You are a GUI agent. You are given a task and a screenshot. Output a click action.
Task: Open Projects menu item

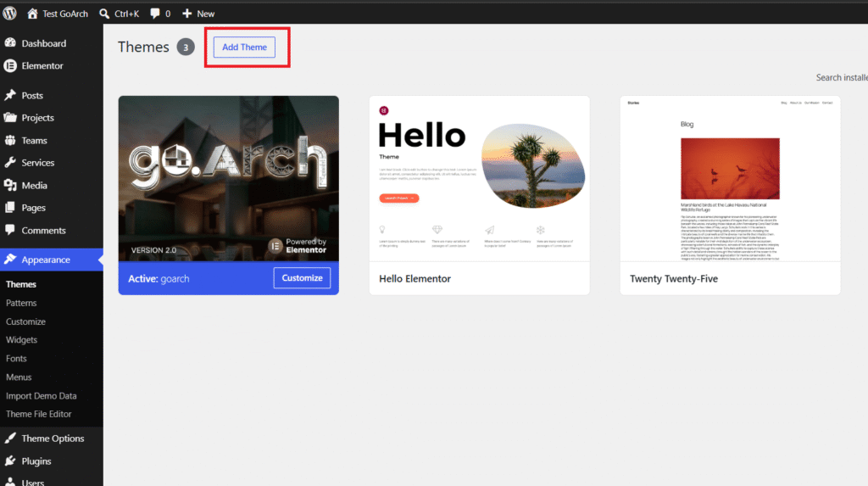click(52, 118)
